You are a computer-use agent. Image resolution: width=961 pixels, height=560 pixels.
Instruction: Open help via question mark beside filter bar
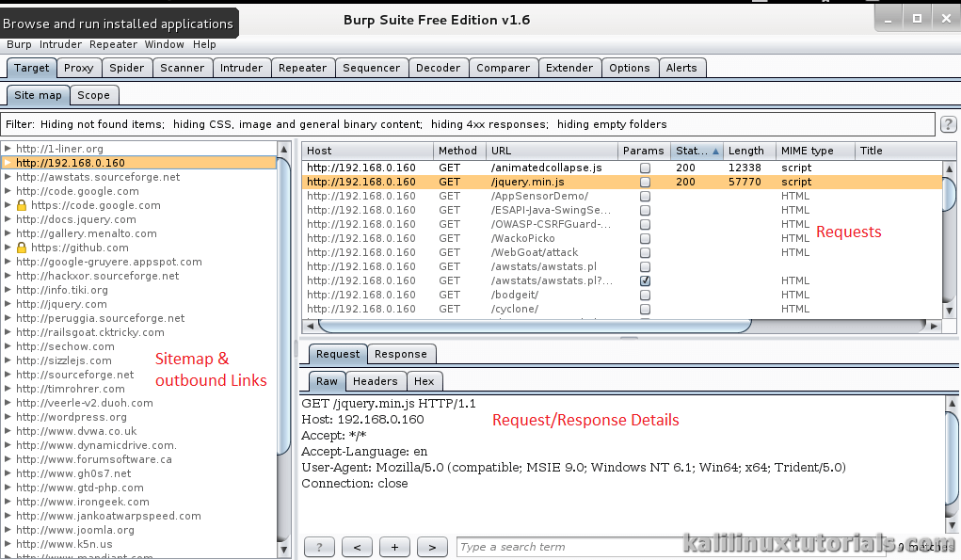tap(948, 123)
